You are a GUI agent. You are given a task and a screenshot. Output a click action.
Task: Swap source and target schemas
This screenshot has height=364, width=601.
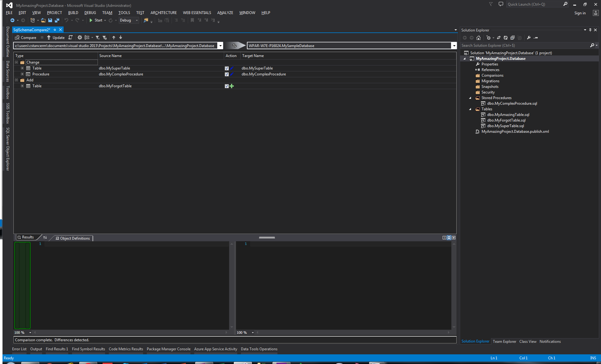pos(234,45)
